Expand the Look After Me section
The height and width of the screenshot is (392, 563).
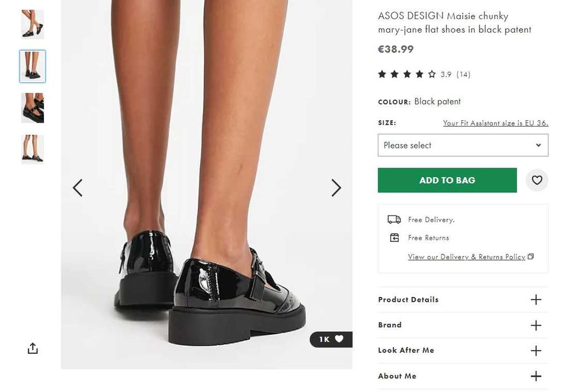536,350
